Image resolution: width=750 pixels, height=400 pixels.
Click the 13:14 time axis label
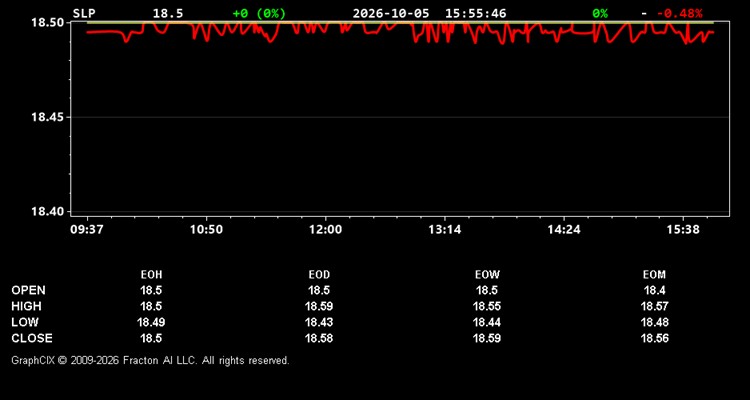[445, 230]
